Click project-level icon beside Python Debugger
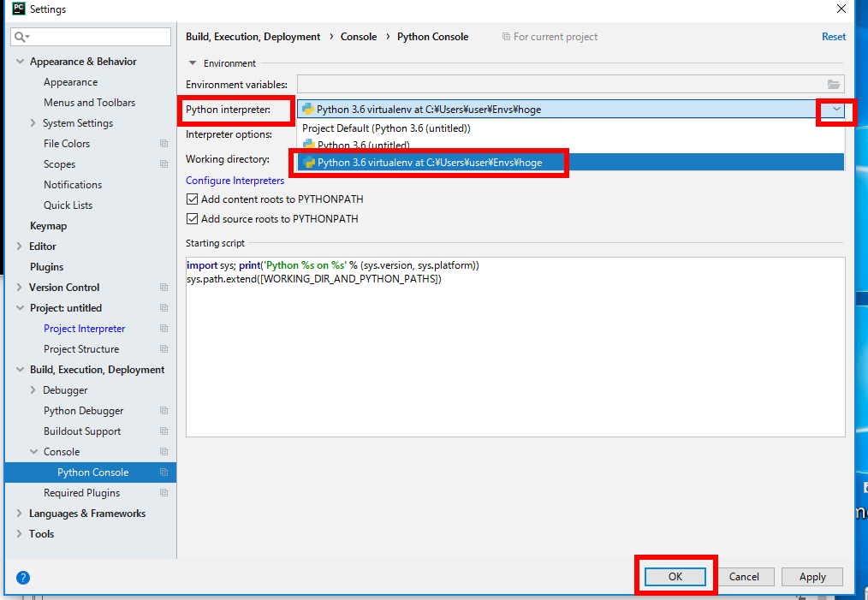The width and height of the screenshot is (868, 600). (x=163, y=411)
